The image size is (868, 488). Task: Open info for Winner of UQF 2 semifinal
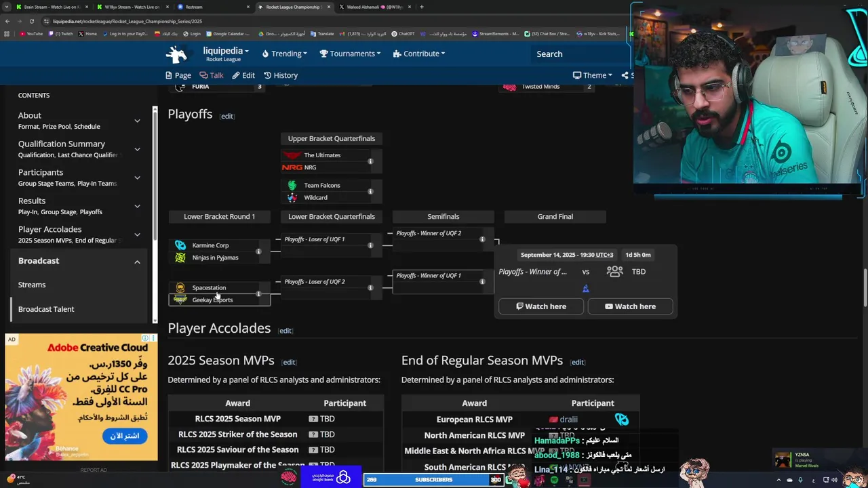(482, 239)
